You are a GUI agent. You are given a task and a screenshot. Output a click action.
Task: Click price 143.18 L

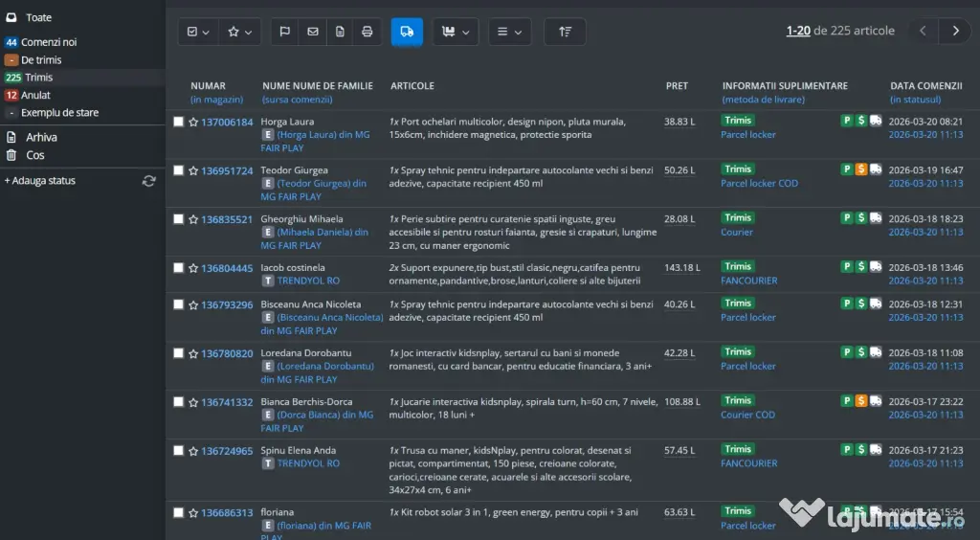(x=681, y=267)
